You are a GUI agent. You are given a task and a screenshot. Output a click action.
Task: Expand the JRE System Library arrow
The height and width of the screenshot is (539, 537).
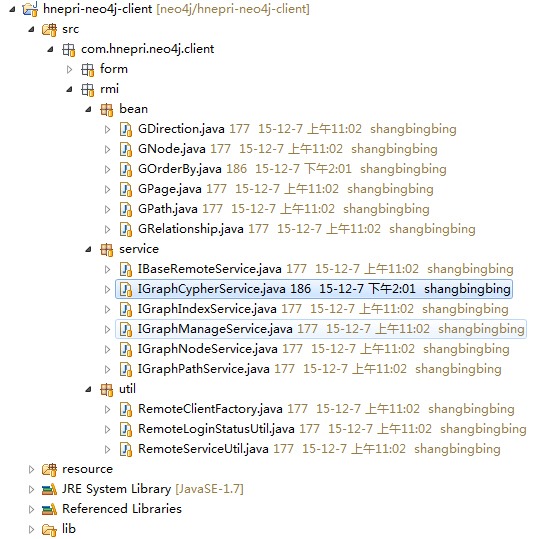(31, 490)
